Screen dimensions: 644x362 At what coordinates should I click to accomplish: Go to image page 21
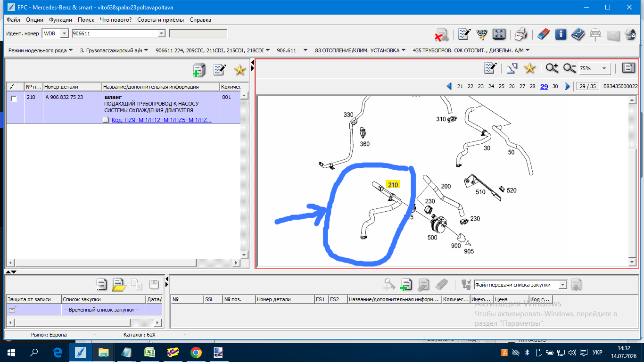tap(460, 86)
